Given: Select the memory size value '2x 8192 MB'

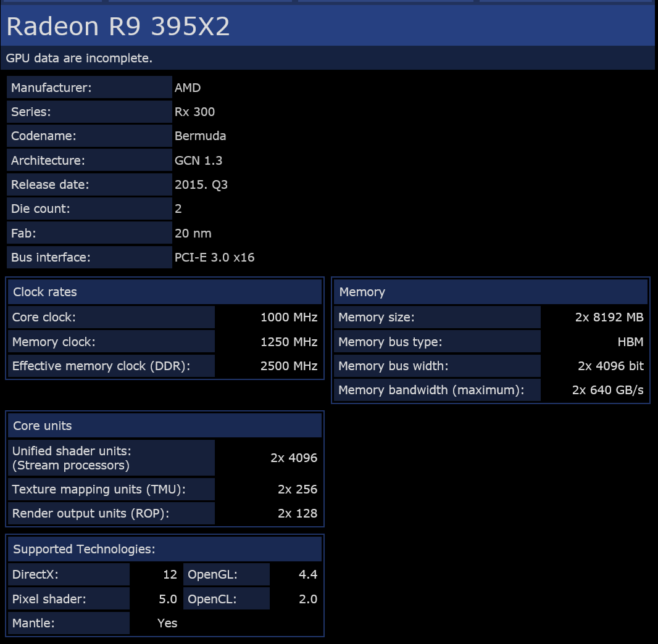Looking at the screenshot, I should point(609,318).
